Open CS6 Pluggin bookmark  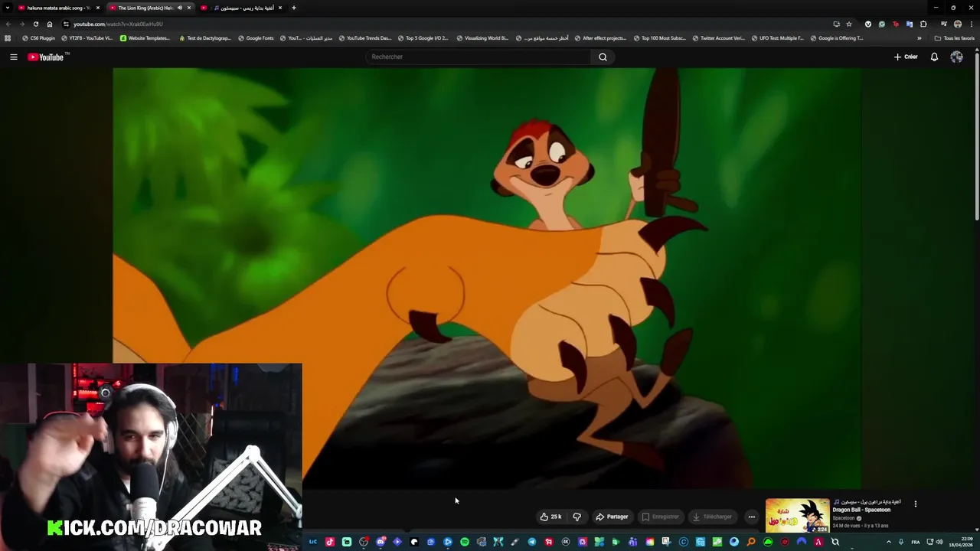(x=39, y=38)
